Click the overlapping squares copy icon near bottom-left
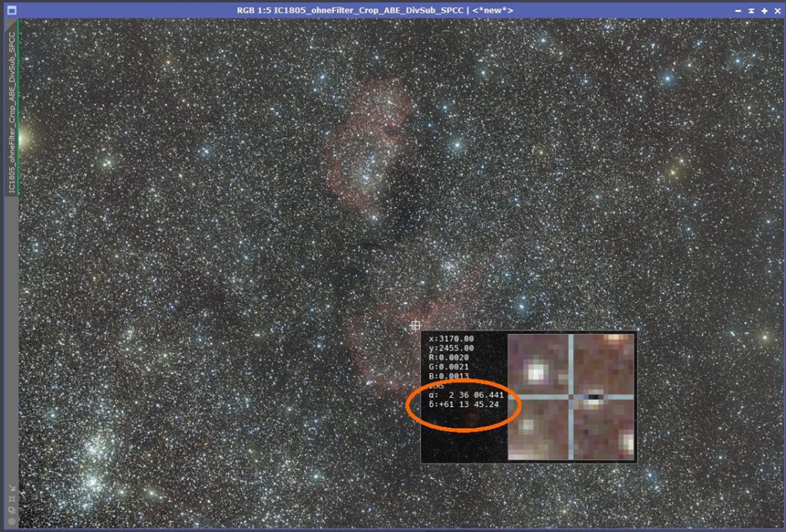 coord(12,510)
